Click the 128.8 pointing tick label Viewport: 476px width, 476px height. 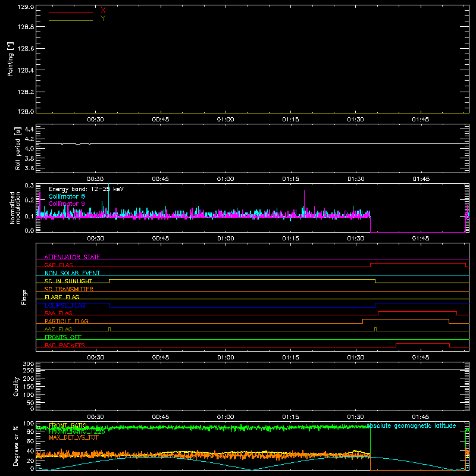26,27
